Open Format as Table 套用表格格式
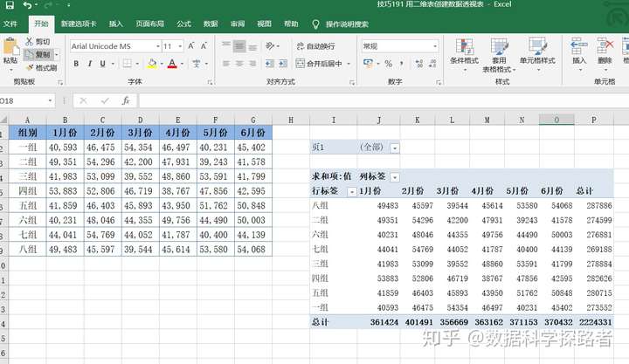The height and width of the screenshot is (364, 629). pyautogui.click(x=499, y=55)
